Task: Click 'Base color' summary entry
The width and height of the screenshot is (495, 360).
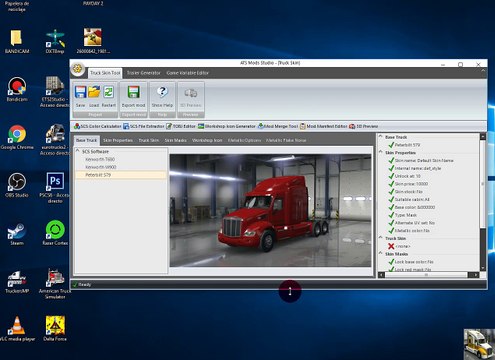Action: point(415,207)
